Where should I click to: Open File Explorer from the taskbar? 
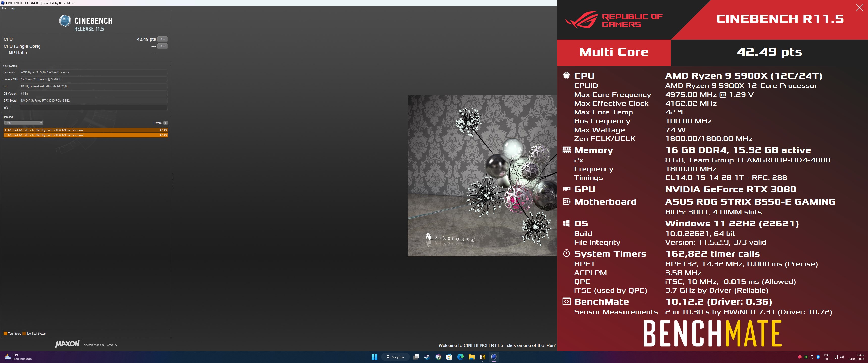[471, 357]
